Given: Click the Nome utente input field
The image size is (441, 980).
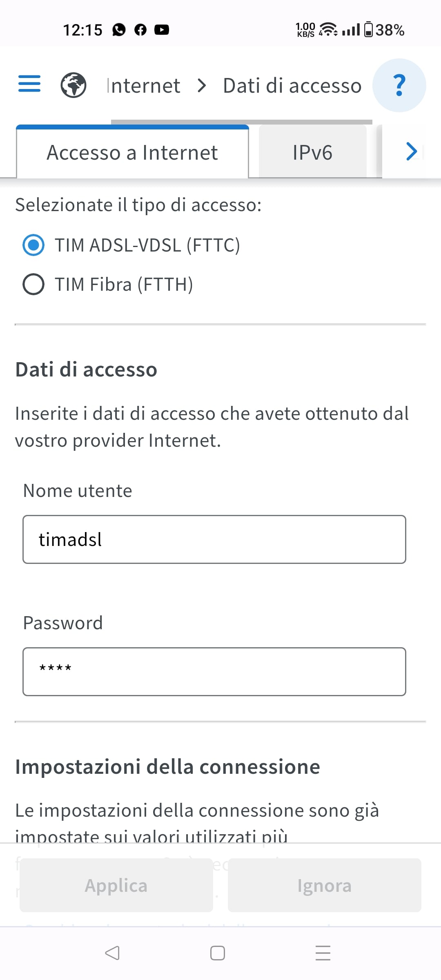Looking at the screenshot, I should pyautogui.click(x=214, y=539).
